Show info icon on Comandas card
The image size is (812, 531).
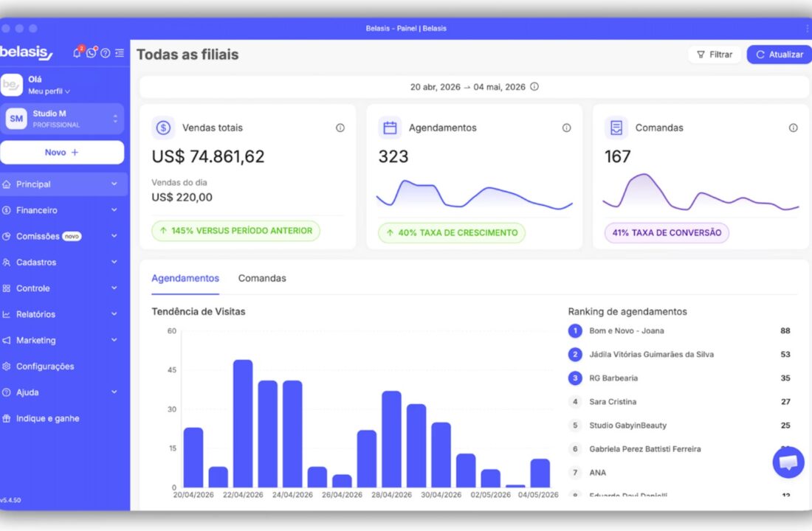click(793, 128)
